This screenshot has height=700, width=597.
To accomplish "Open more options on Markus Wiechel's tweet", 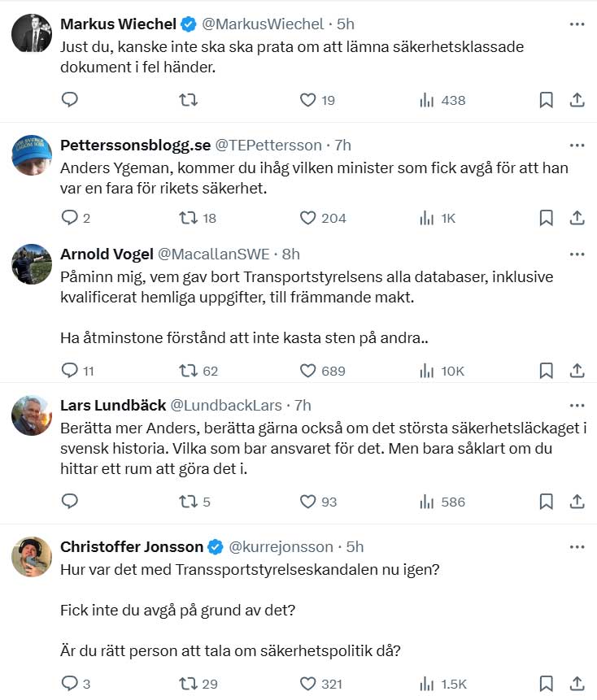I will 577,24.
